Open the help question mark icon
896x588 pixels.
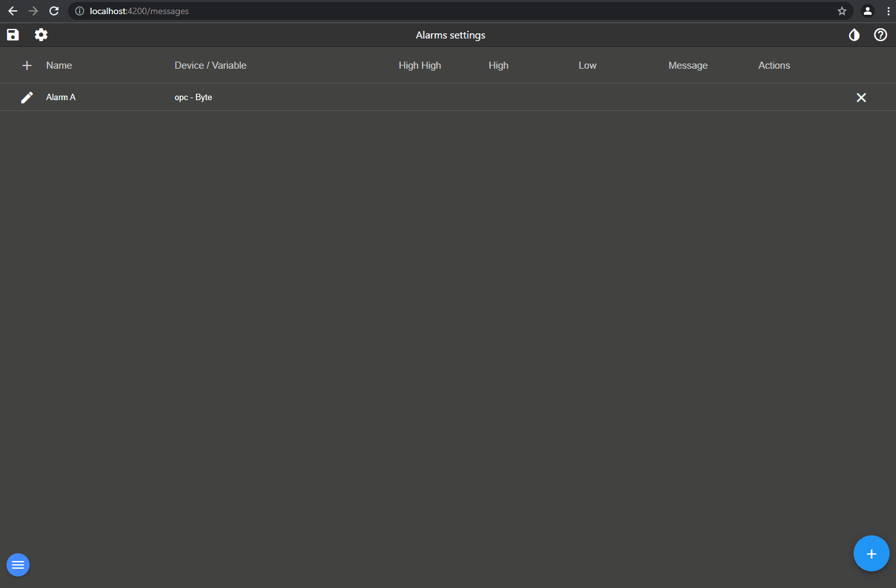[881, 35]
